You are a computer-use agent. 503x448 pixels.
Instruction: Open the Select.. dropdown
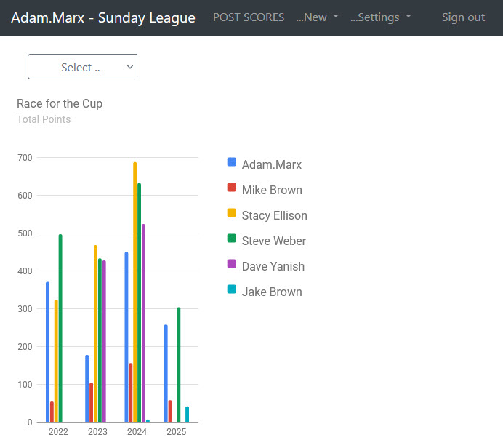point(82,67)
